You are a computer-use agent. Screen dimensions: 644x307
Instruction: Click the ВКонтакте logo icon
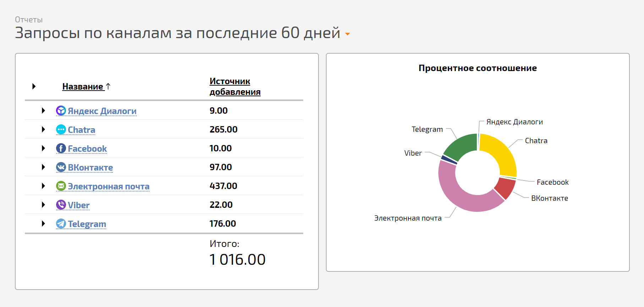coord(61,167)
